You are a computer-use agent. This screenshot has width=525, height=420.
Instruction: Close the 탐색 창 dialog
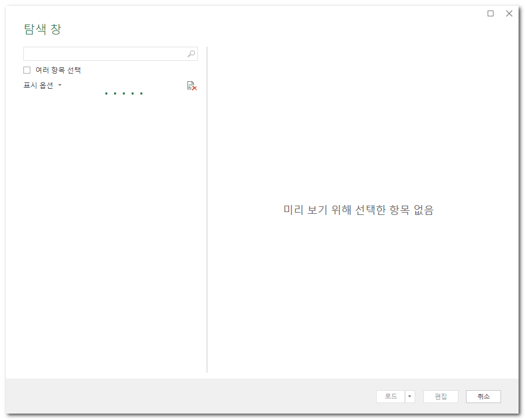[509, 13]
